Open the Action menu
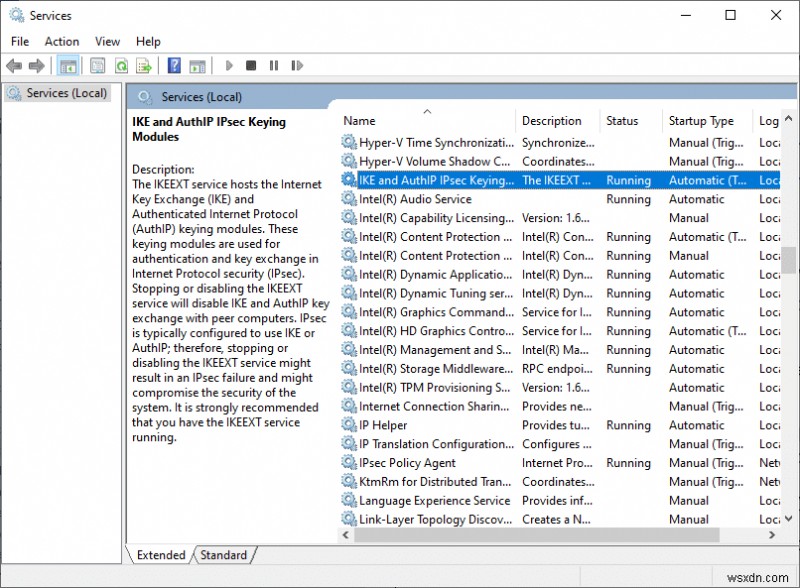The width and height of the screenshot is (800, 588). tap(62, 41)
